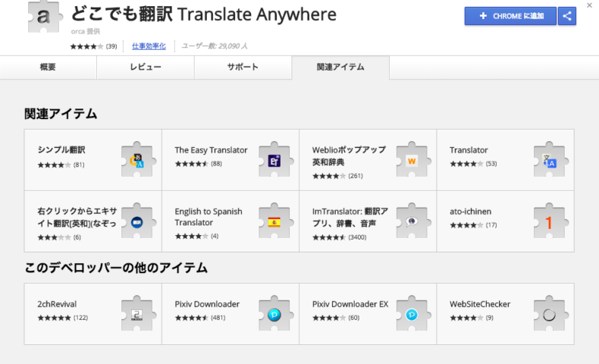Open the Pixiv Downloader EX title
The width and height of the screenshot is (599, 364).
pos(350,304)
